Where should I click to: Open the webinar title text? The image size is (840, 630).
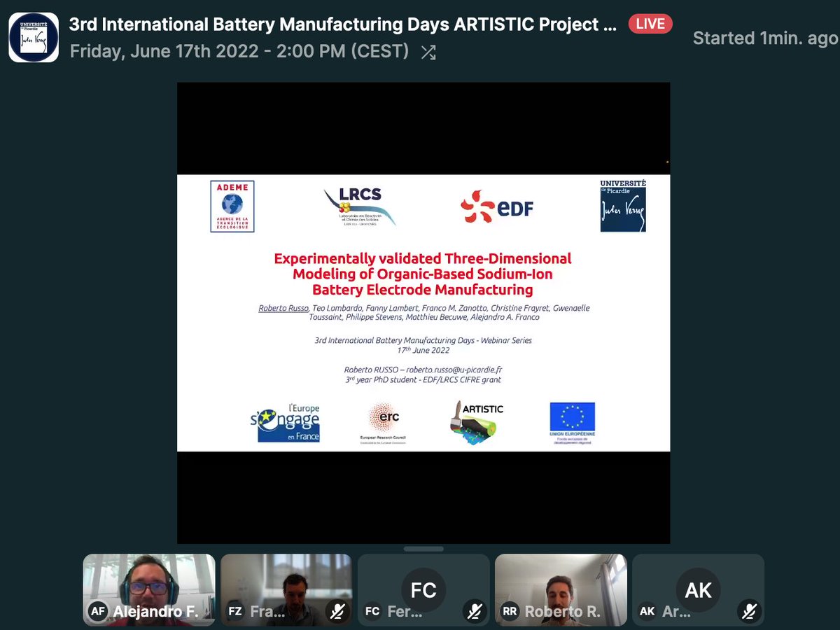pos(344,24)
